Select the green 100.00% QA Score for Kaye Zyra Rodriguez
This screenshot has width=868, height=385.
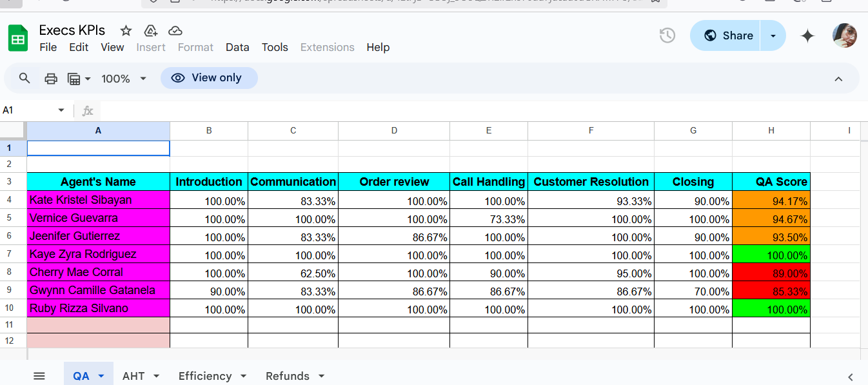pyautogui.click(x=771, y=254)
